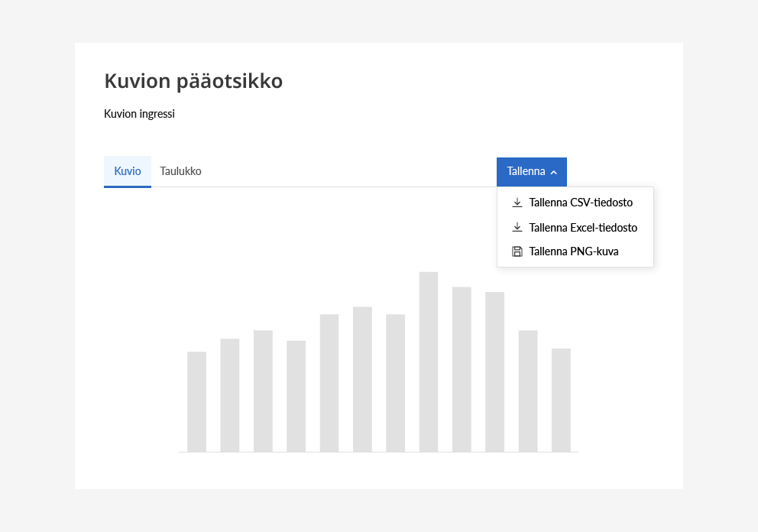
Task: Select the Tallenna Excel-tiedosto text label
Action: click(x=583, y=227)
